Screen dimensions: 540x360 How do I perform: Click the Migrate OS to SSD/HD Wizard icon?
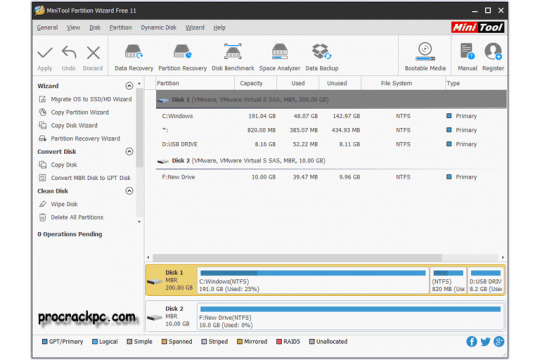tap(42, 99)
